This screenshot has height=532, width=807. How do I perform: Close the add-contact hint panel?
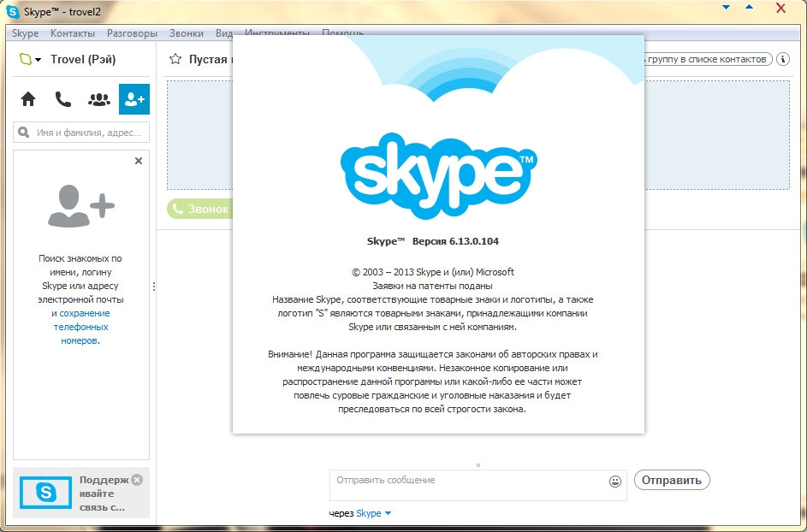tap(139, 161)
